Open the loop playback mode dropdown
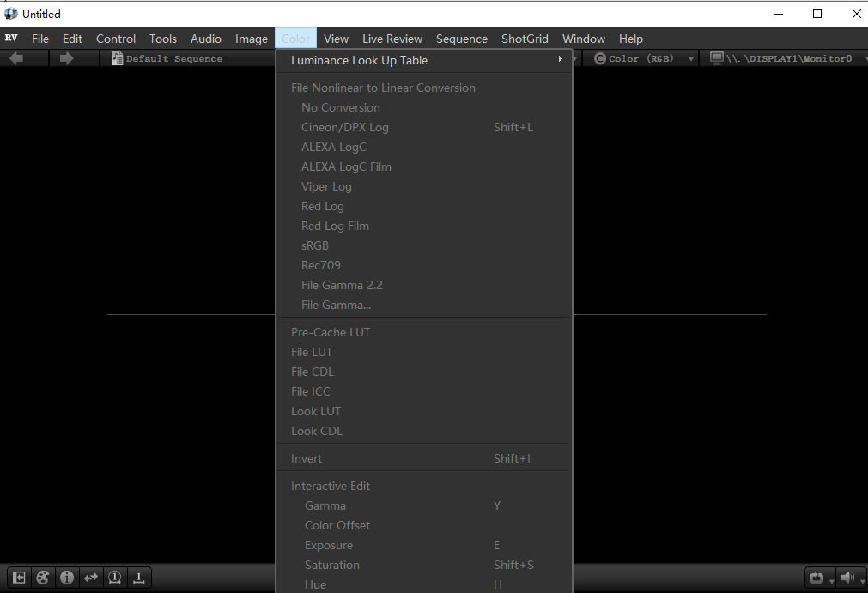This screenshot has width=868, height=593. pyautogui.click(x=819, y=578)
